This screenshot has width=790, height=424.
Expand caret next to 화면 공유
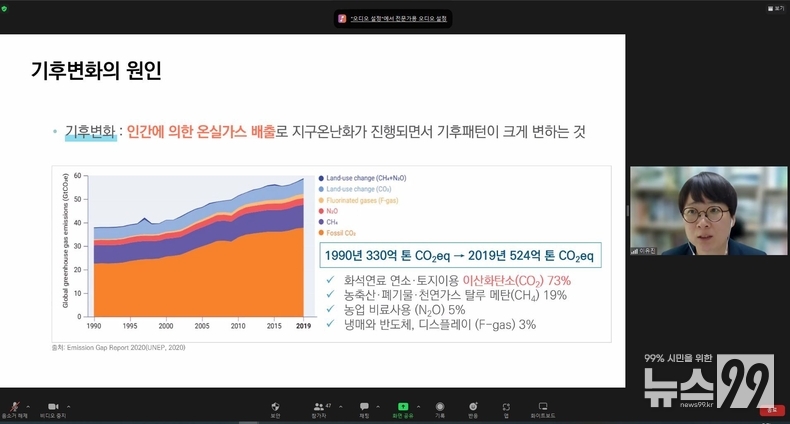418,406
